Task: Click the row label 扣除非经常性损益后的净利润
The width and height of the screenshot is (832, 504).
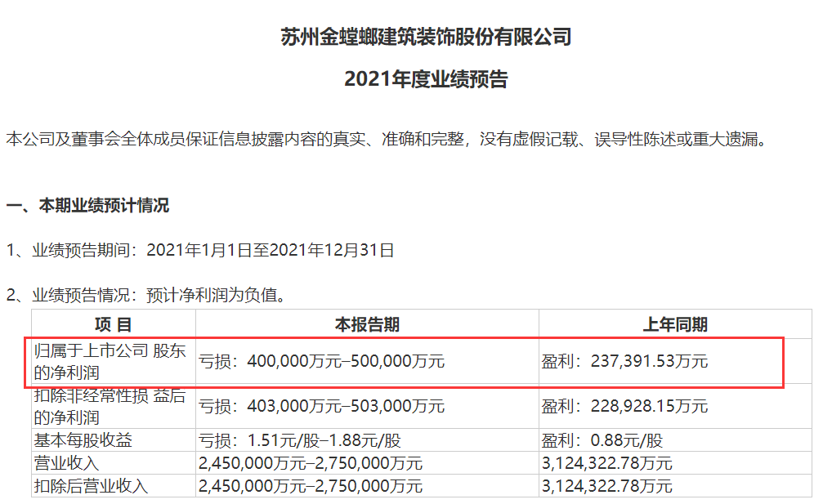Action: [x=110, y=406]
